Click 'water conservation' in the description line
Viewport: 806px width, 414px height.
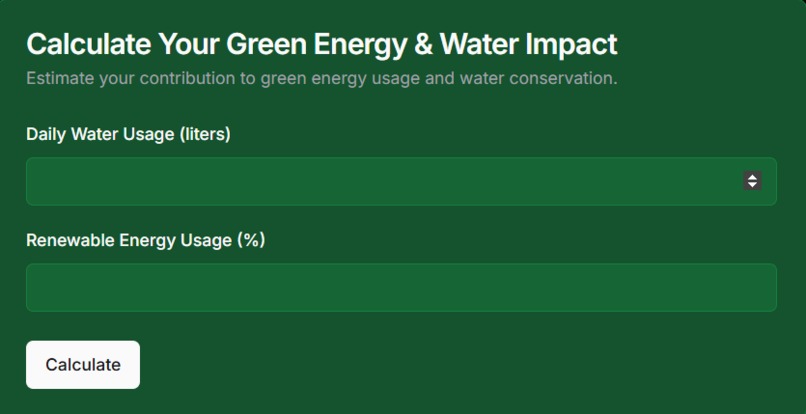click(x=538, y=79)
